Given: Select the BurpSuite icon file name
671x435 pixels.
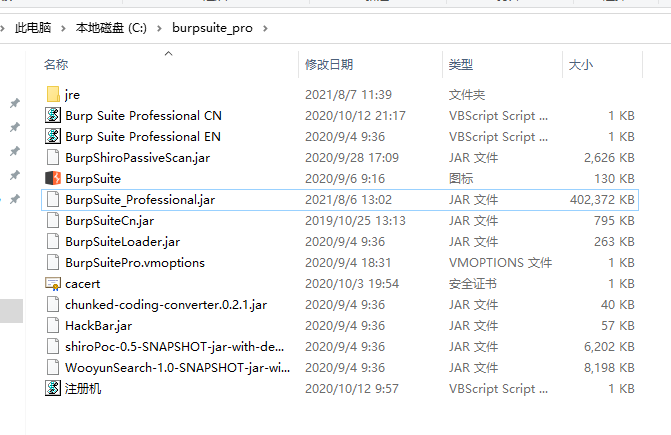Looking at the screenshot, I should (93, 179).
